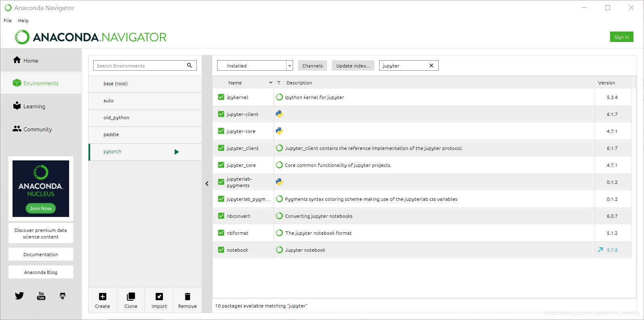Image resolution: width=644 pixels, height=320 pixels.
Task: Open Anaconda's Twitter page icon
Action: point(19,296)
